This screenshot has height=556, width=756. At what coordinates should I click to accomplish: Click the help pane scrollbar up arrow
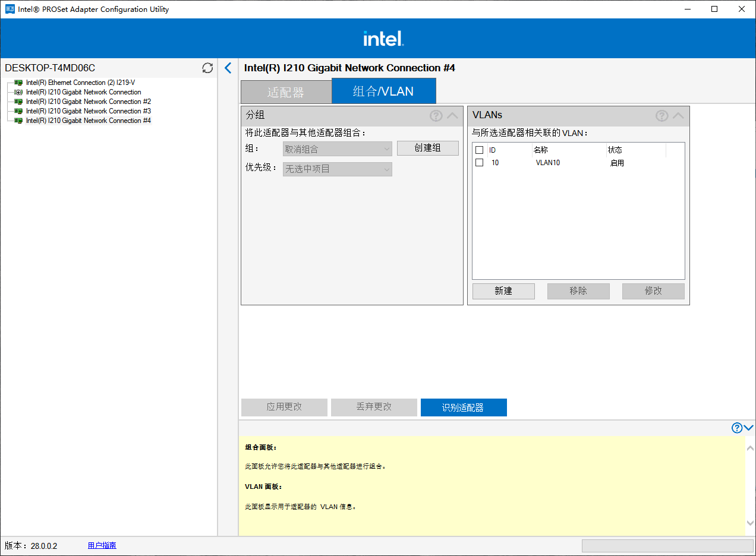point(750,448)
